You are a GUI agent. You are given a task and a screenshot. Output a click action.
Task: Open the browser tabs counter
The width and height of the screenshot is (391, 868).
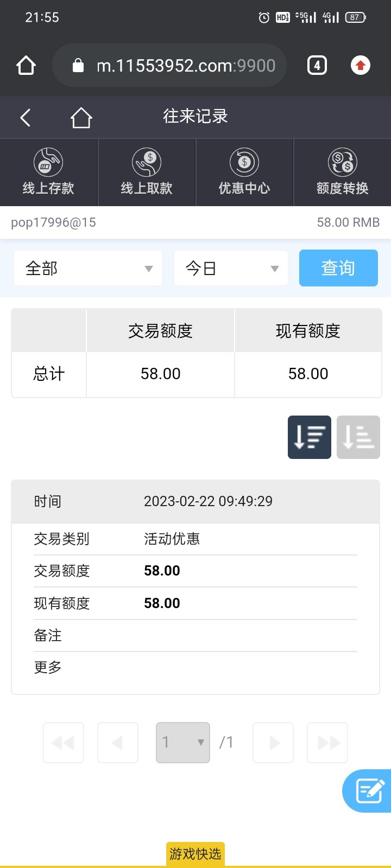317,66
